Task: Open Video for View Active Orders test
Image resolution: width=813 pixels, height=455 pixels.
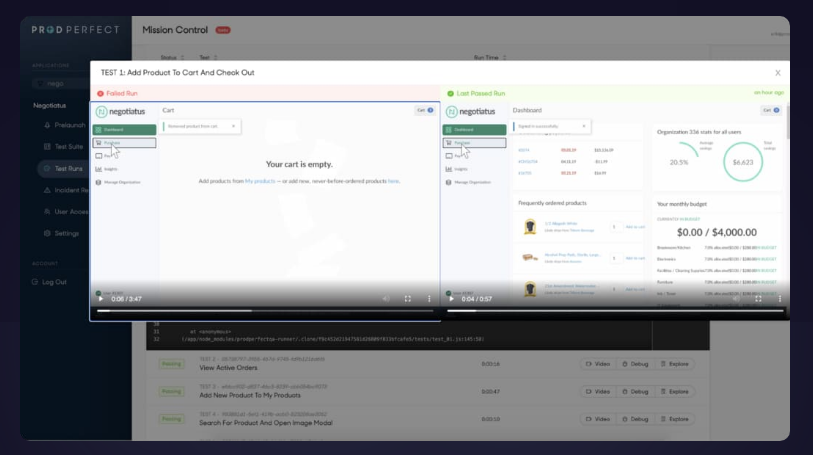Action: [598, 364]
